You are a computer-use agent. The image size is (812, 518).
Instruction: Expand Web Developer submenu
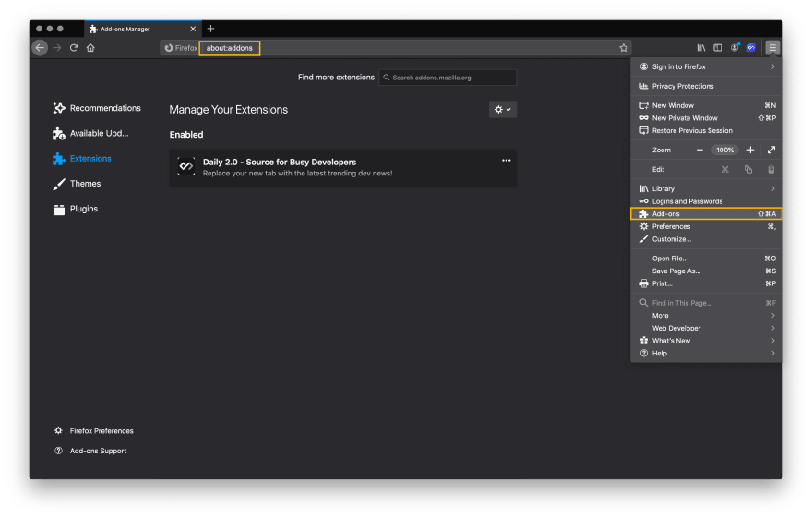pyautogui.click(x=707, y=328)
